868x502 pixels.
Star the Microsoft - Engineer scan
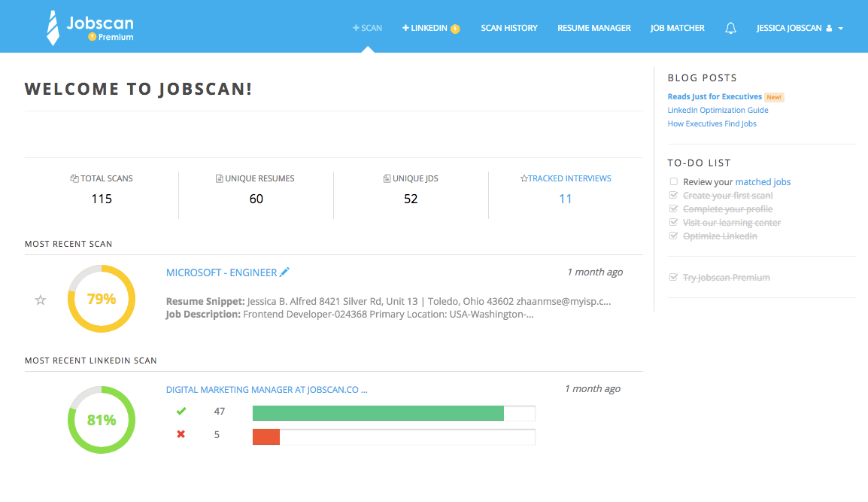click(x=41, y=300)
